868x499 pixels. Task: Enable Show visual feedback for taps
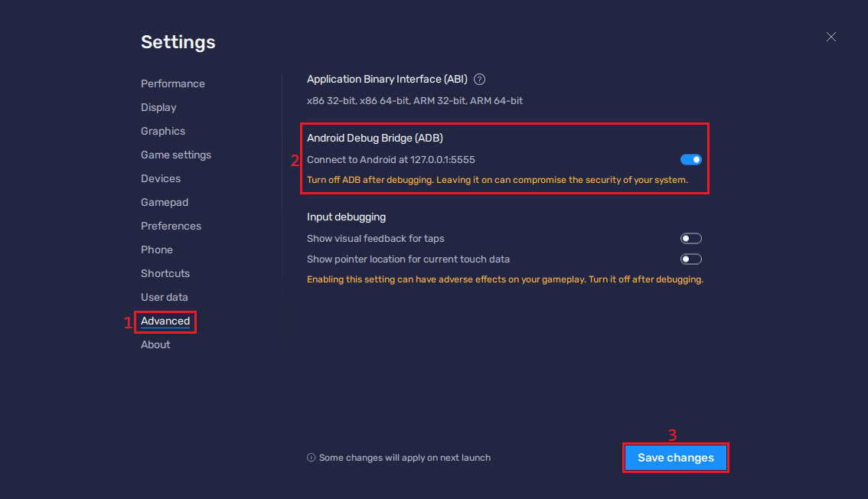(x=690, y=239)
